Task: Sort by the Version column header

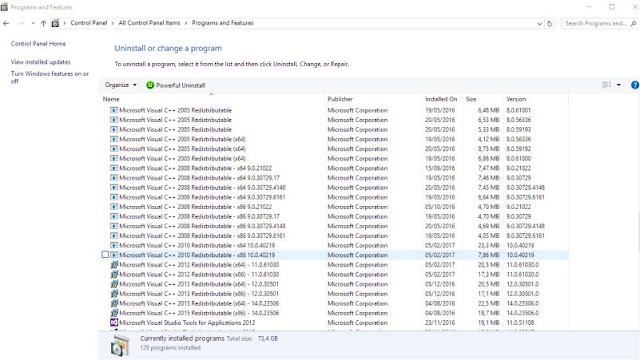Action: coord(535,99)
